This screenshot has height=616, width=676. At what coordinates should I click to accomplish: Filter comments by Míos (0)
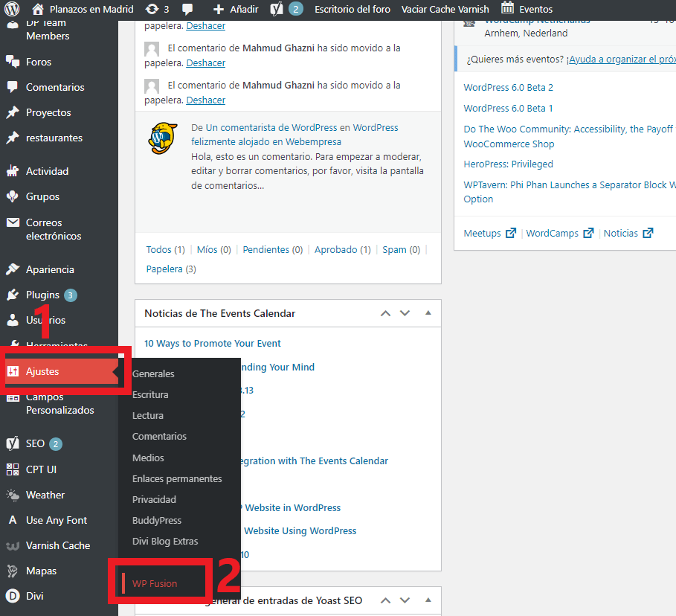pyautogui.click(x=214, y=249)
